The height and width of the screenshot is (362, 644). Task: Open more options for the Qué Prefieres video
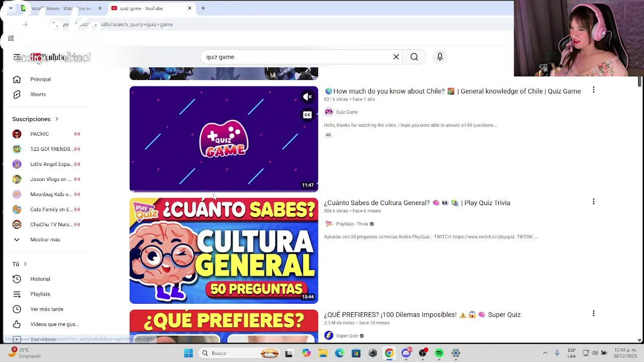(594, 313)
